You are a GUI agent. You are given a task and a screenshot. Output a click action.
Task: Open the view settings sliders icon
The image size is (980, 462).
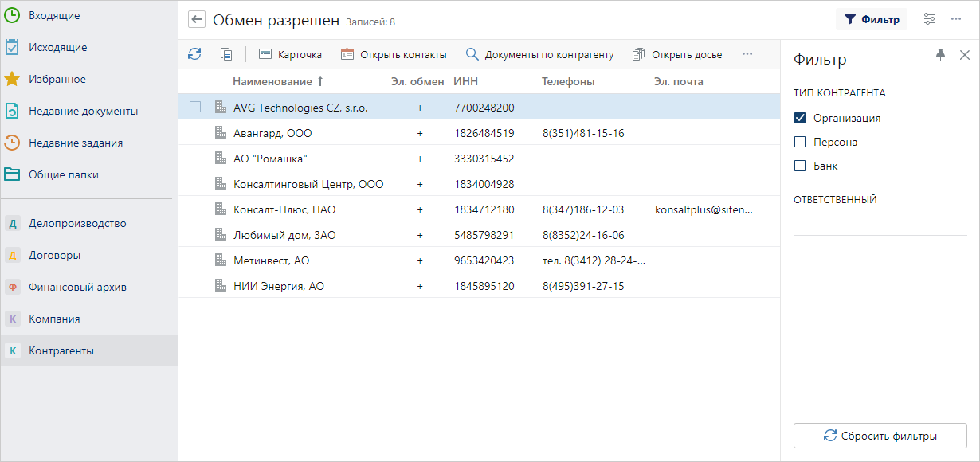[x=929, y=19]
